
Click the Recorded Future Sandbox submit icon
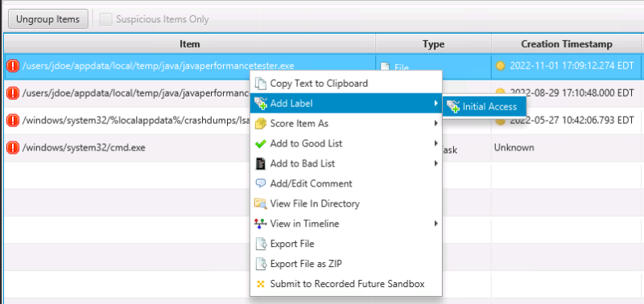(260, 284)
